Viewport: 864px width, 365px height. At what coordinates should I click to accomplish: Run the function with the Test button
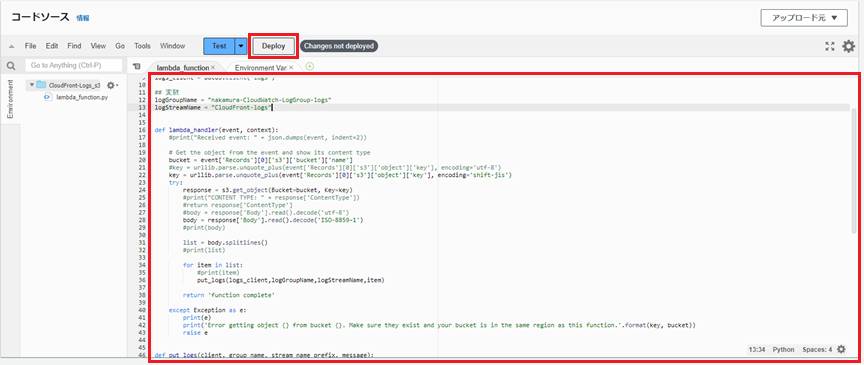(219, 46)
